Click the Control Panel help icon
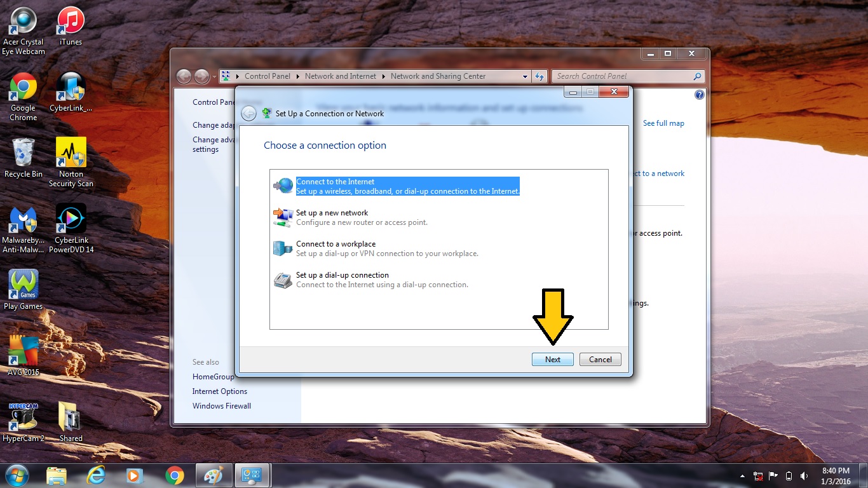The width and height of the screenshot is (868, 488). [x=700, y=95]
